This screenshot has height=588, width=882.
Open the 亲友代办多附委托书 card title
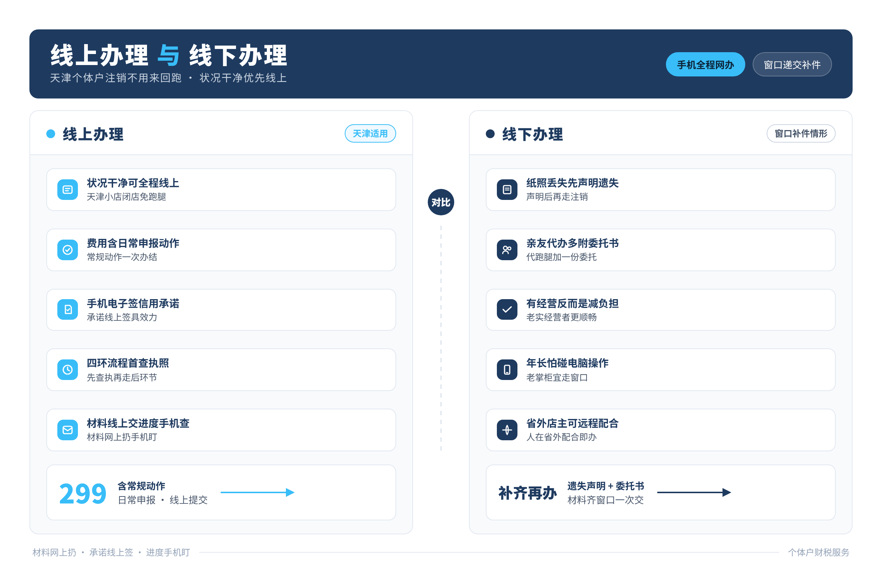[x=573, y=243]
